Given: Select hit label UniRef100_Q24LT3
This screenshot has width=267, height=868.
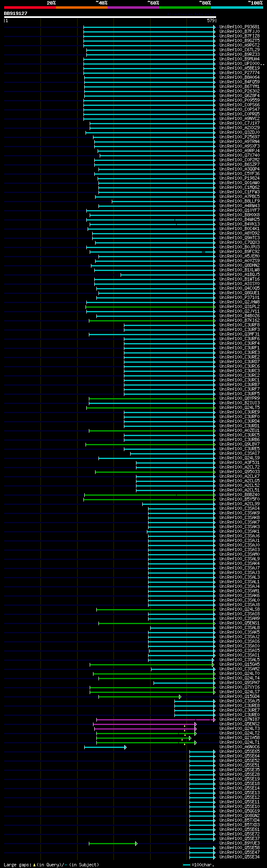Looking at the screenshot, I should point(239,729).
